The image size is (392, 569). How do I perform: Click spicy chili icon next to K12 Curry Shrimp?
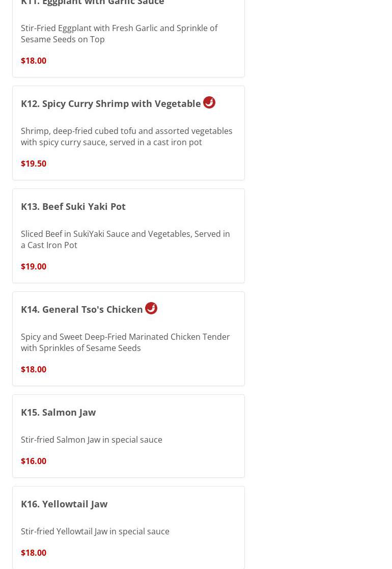(209, 103)
